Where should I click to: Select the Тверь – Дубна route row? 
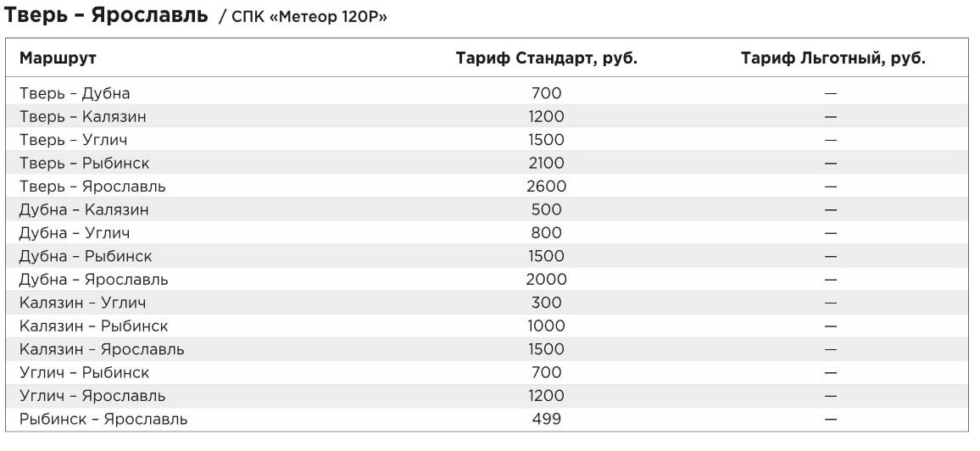[x=487, y=93]
